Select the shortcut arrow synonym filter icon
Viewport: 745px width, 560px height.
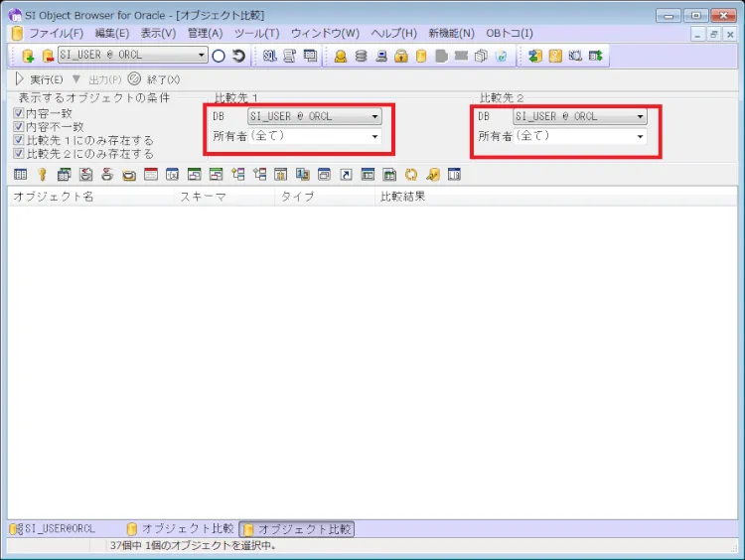tap(346, 175)
